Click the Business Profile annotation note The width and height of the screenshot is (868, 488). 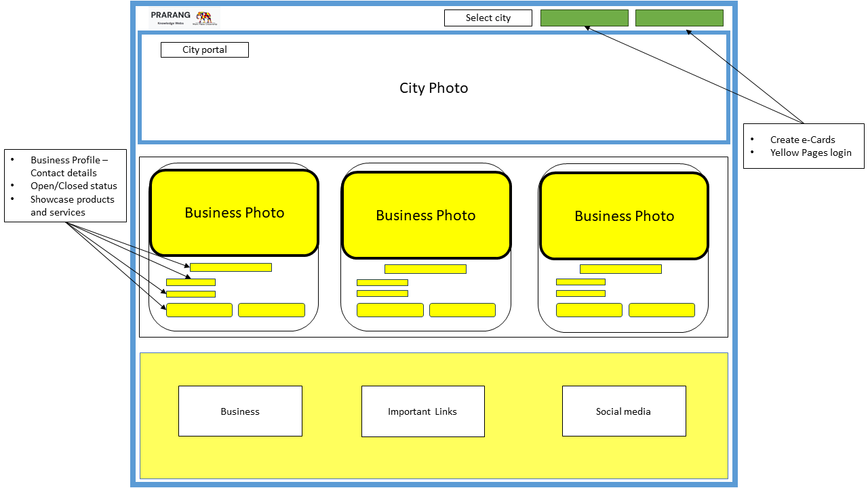coord(65,186)
